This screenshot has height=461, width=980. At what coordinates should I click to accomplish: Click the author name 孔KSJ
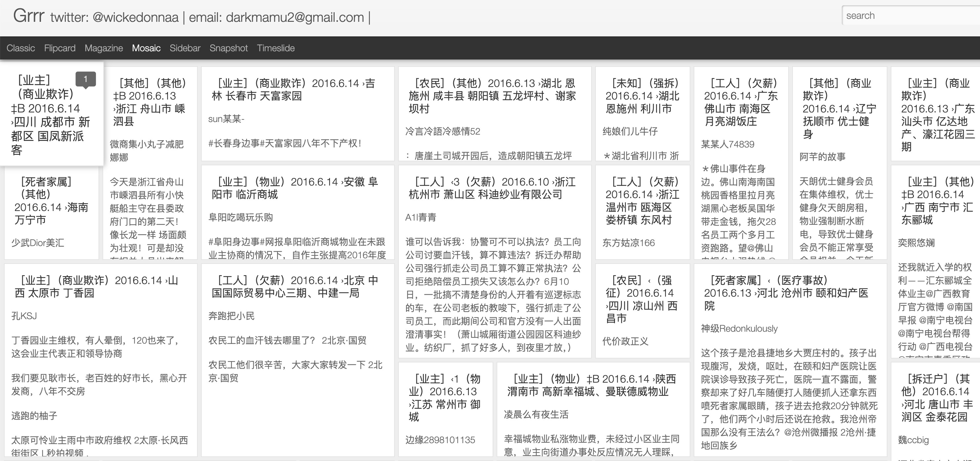click(x=24, y=316)
